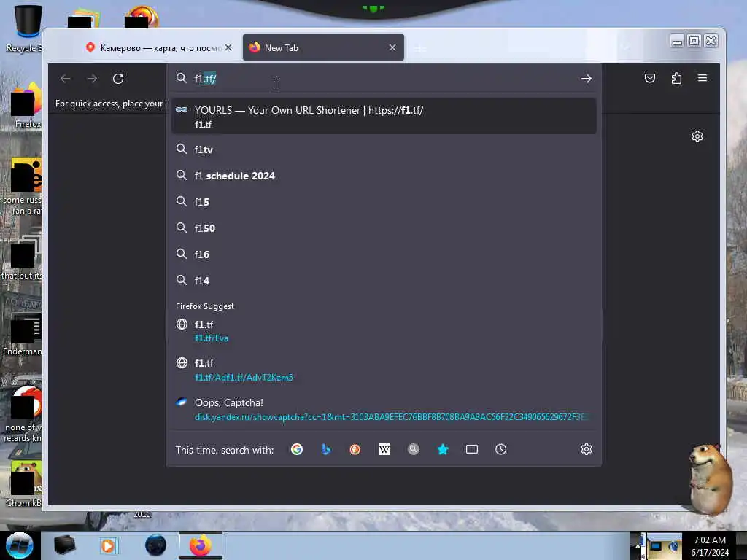Search only in History clock

[x=500, y=449]
